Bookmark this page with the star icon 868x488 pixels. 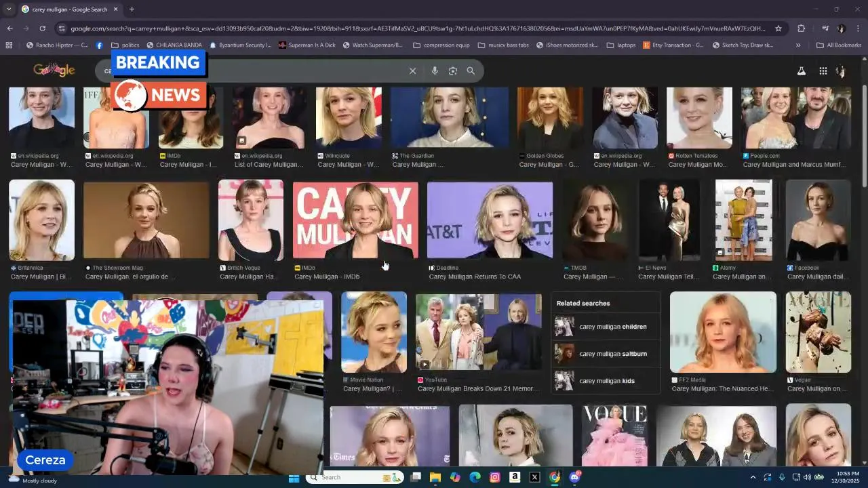tap(778, 28)
